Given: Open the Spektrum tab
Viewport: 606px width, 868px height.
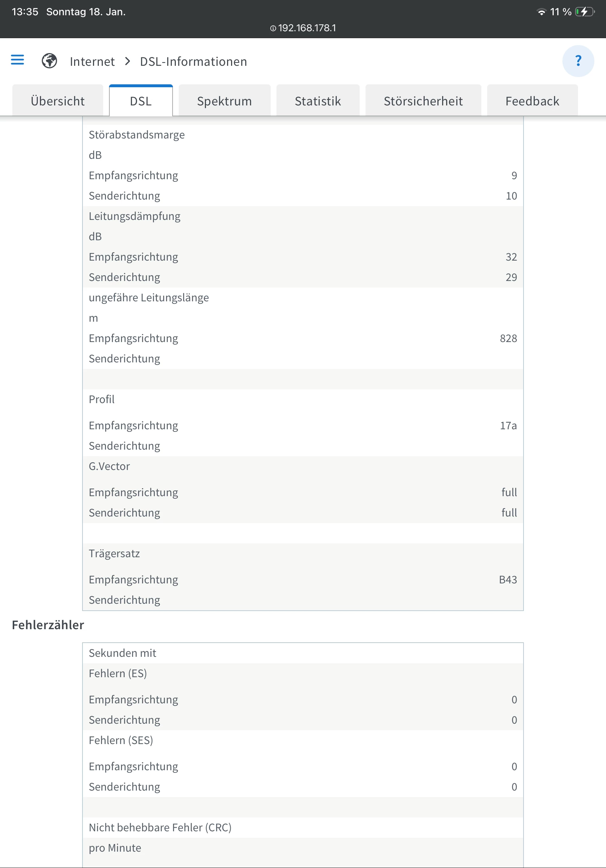Looking at the screenshot, I should click(225, 101).
